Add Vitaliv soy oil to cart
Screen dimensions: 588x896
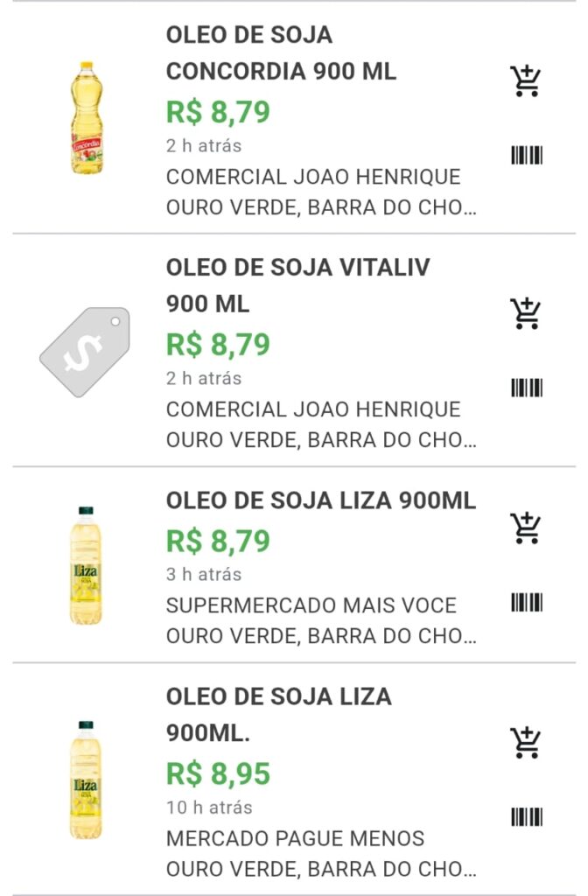point(526,312)
